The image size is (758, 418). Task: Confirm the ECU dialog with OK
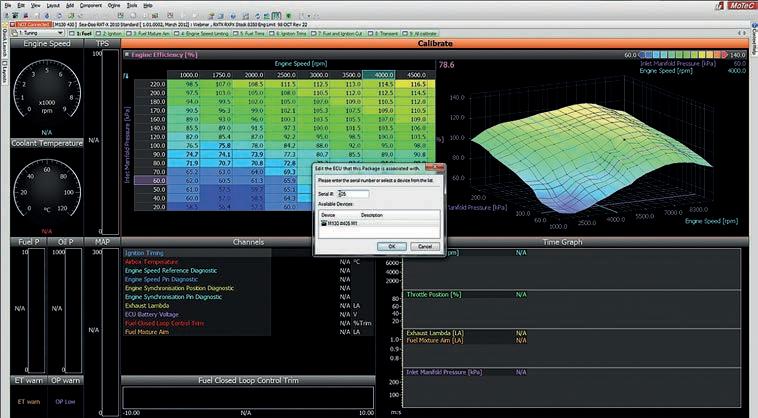coord(392,246)
